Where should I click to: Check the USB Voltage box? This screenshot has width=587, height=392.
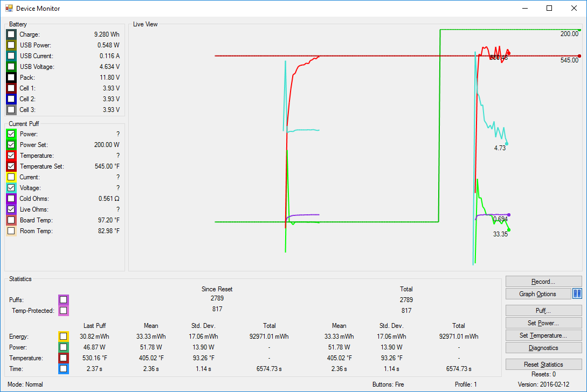click(x=11, y=67)
